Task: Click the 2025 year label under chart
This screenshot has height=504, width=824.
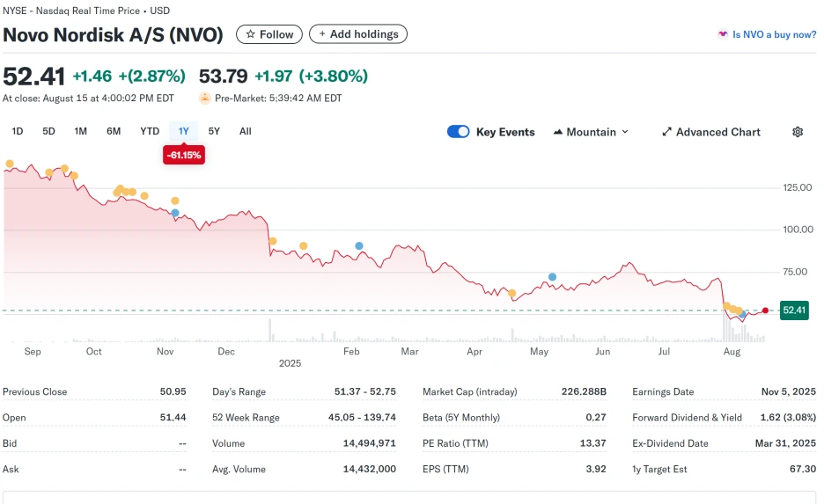Action: point(291,363)
